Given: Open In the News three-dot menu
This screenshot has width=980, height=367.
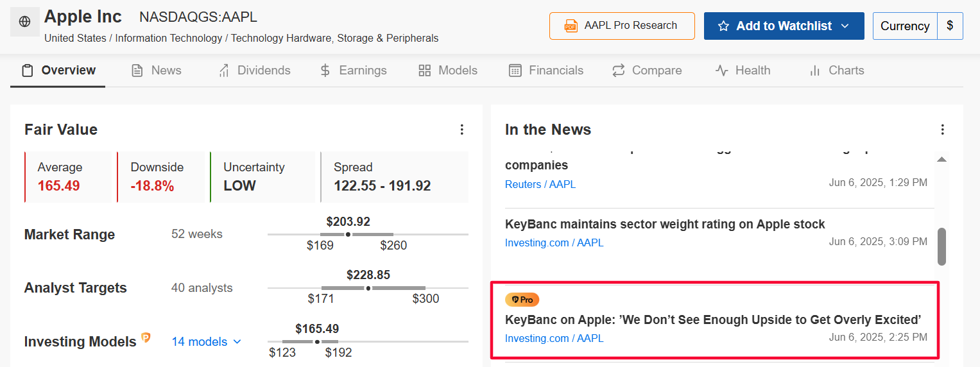Looking at the screenshot, I should tap(943, 130).
